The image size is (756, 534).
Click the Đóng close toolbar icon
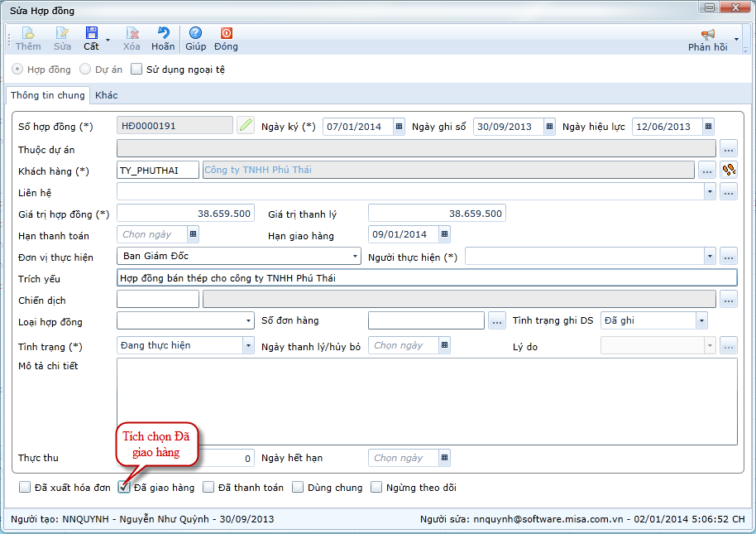point(226,34)
